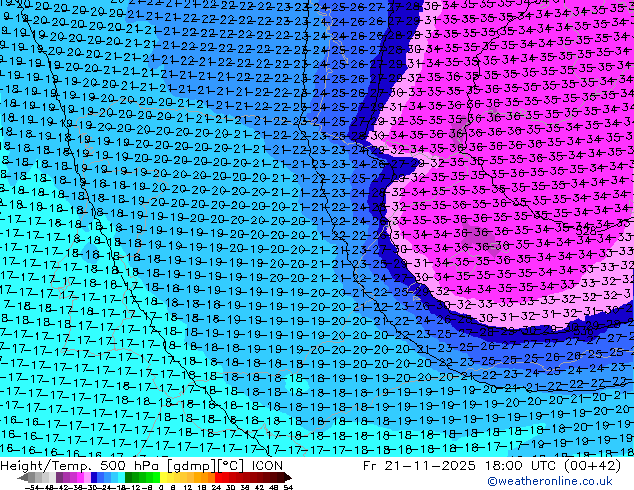The image size is (634, 490).
Task: Click the dark right arrow end of legend
Action: coord(287,477)
